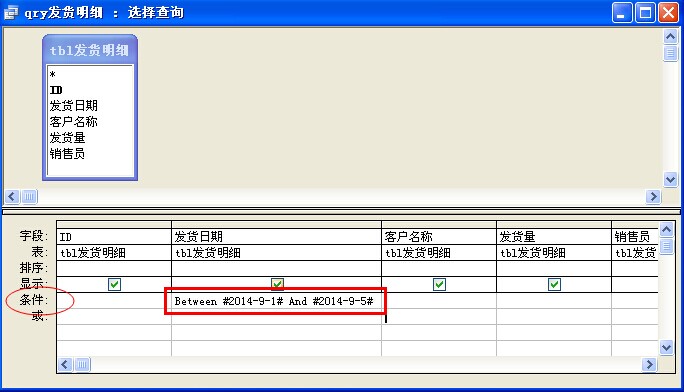Maximize the qry发货明细 query window
Image resolution: width=684 pixels, height=392 pixels.
pos(645,12)
